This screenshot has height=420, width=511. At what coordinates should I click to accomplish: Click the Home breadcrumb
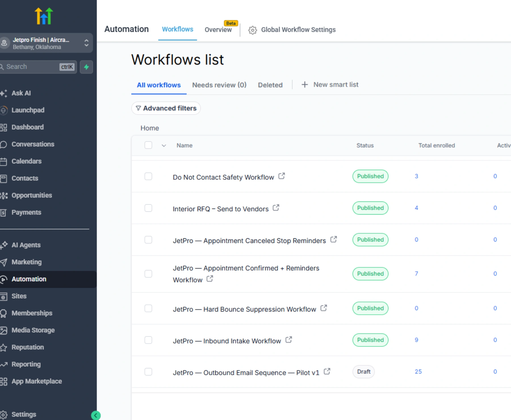150,128
